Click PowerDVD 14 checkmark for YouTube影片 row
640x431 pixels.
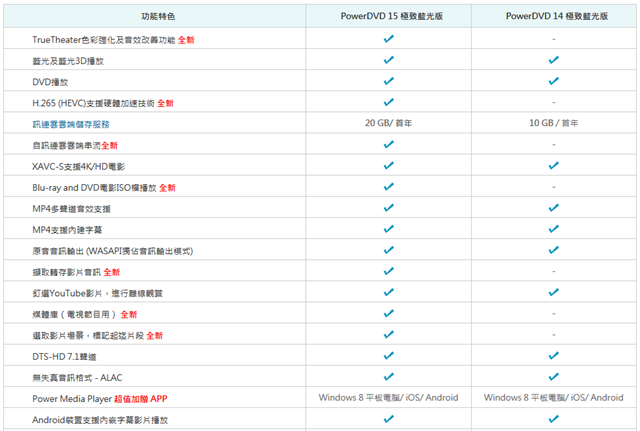pyautogui.click(x=553, y=292)
